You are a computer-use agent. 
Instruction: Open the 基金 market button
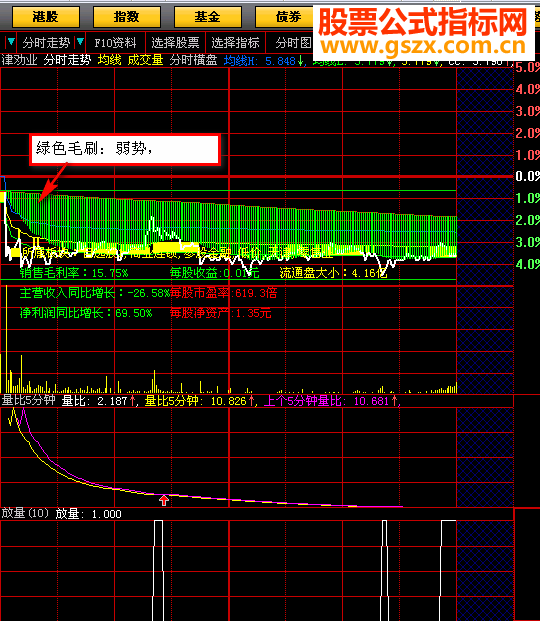(x=208, y=17)
